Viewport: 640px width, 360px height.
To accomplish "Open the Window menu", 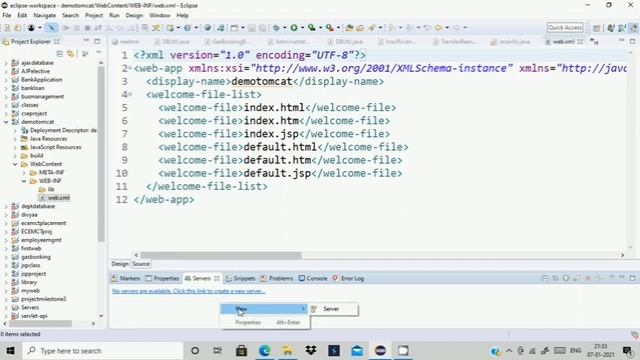I will 160,16.
